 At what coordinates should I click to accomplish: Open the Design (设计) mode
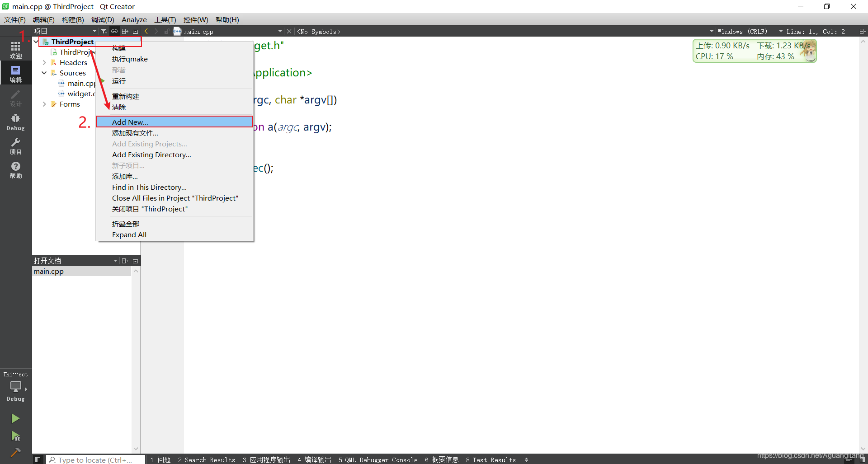pos(16,98)
